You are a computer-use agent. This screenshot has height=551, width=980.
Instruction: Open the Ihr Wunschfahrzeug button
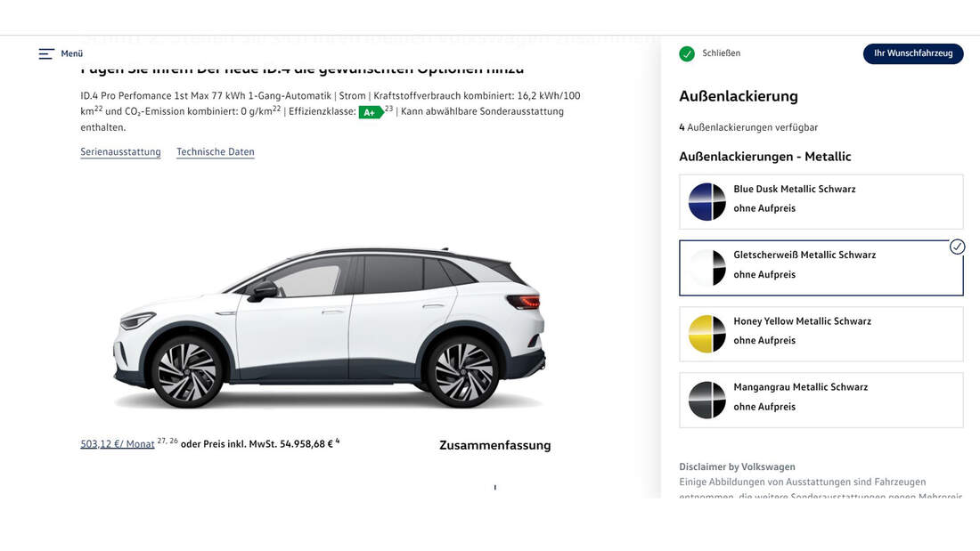pyautogui.click(x=913, y=53)
